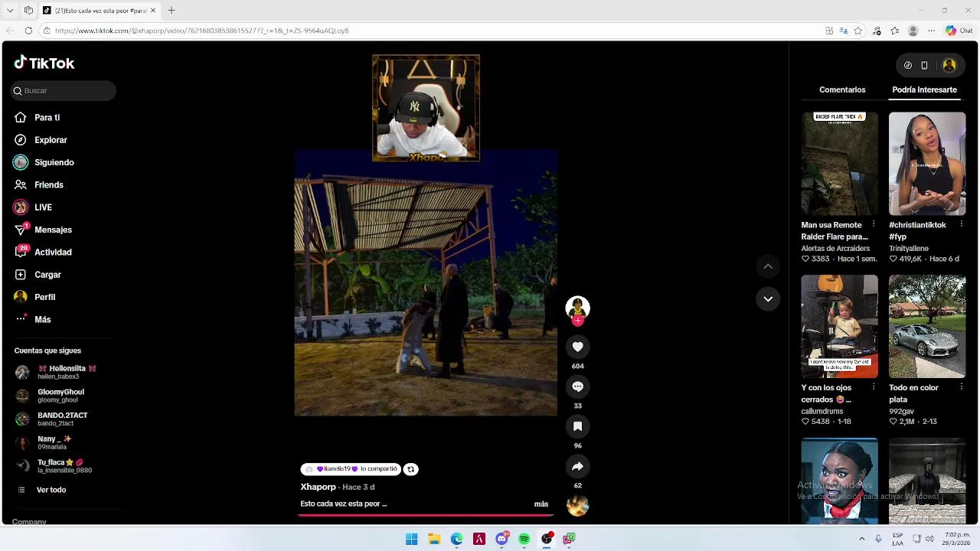Seek on red video progress bar
Viewport: 980px width, 551px height.
pos(426,515)
